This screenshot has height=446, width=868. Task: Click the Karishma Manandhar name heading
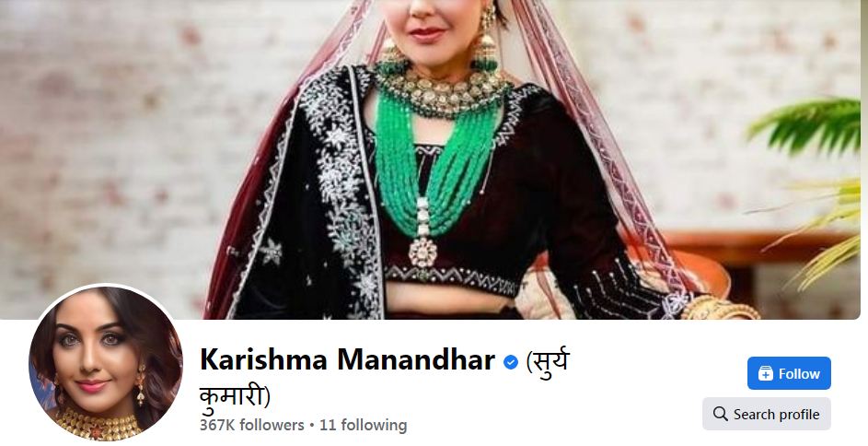point(347,360)
